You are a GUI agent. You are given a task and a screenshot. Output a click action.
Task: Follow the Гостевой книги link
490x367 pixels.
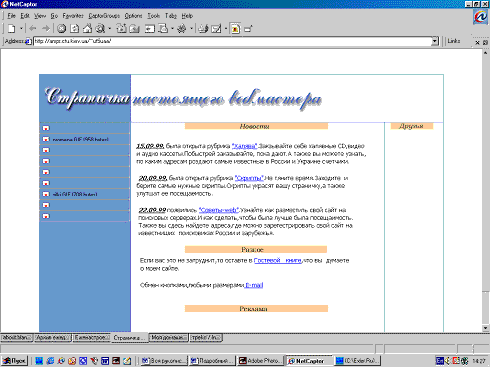click(x=278, y=261)
